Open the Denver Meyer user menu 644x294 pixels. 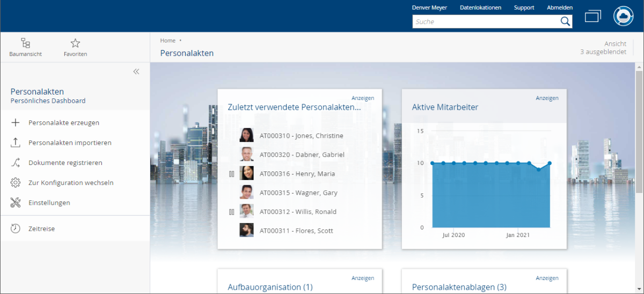[x=429, y=8]
